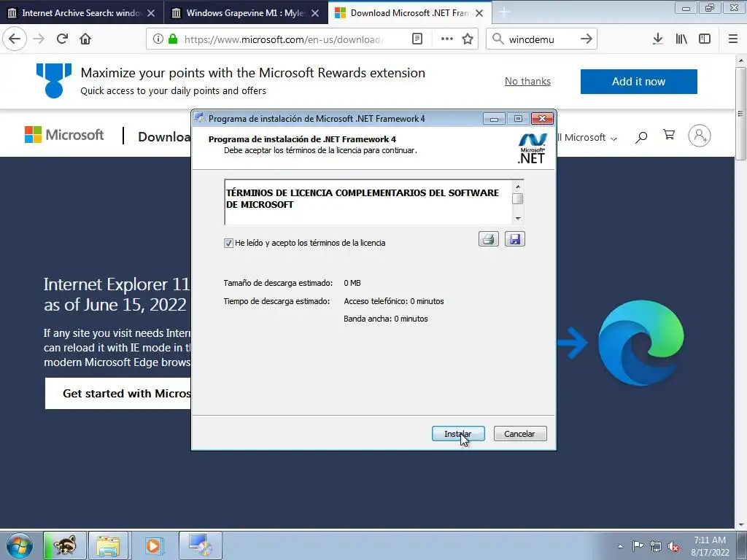
Task: Click Cancelar in the .NET installer
Action: (x=519, y=434)
